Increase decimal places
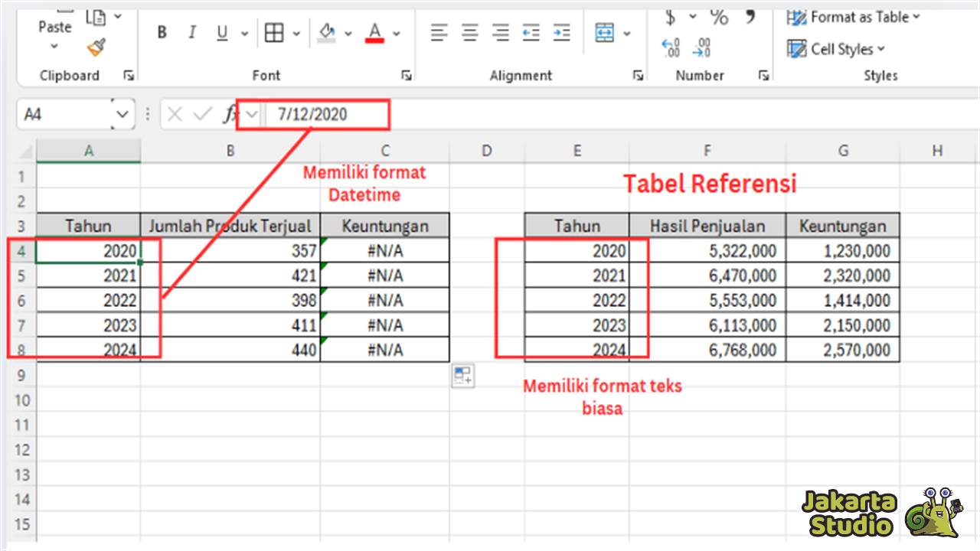 pos(669,47)
